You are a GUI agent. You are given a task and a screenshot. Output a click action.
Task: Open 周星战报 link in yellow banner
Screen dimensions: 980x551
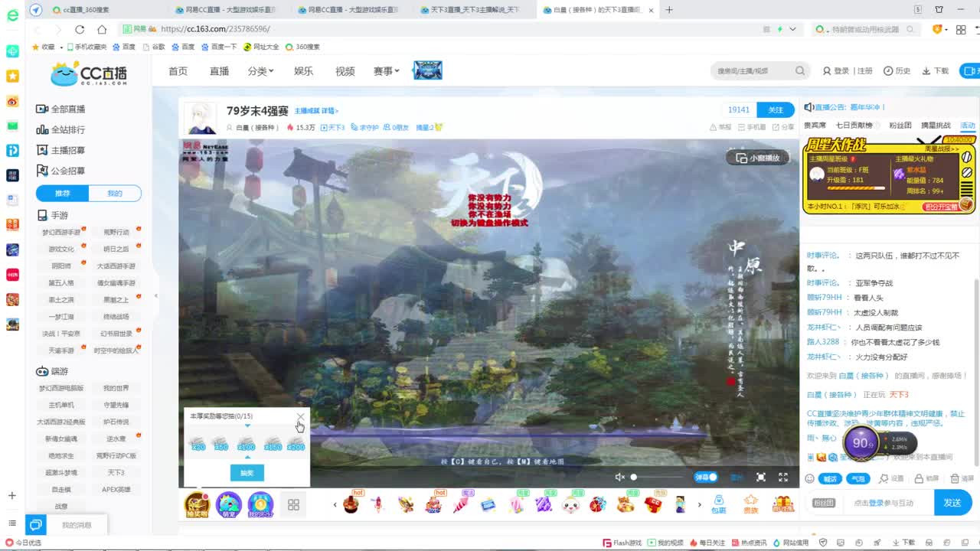point(941,149)
